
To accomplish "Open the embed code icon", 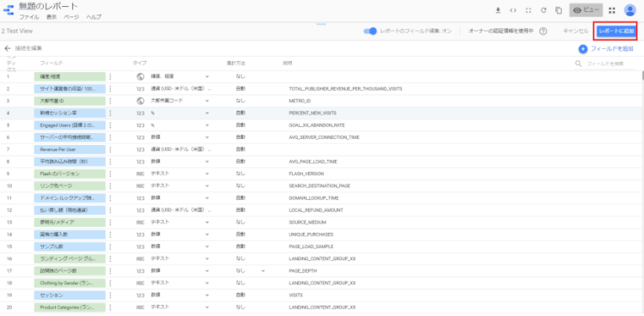I will pyautogui.click(x=513, y=10).
